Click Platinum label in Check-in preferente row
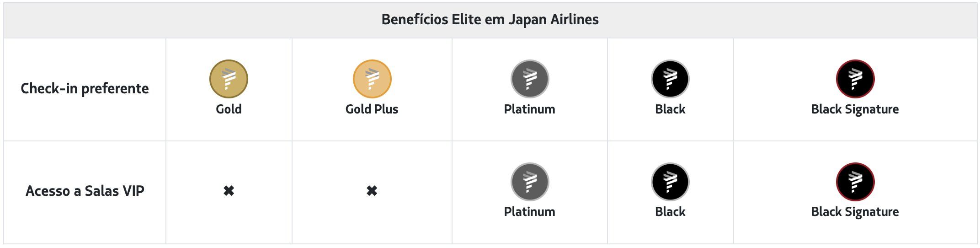Image resolution: width=980 pixels, height=248 pixels. click(530, 109)
